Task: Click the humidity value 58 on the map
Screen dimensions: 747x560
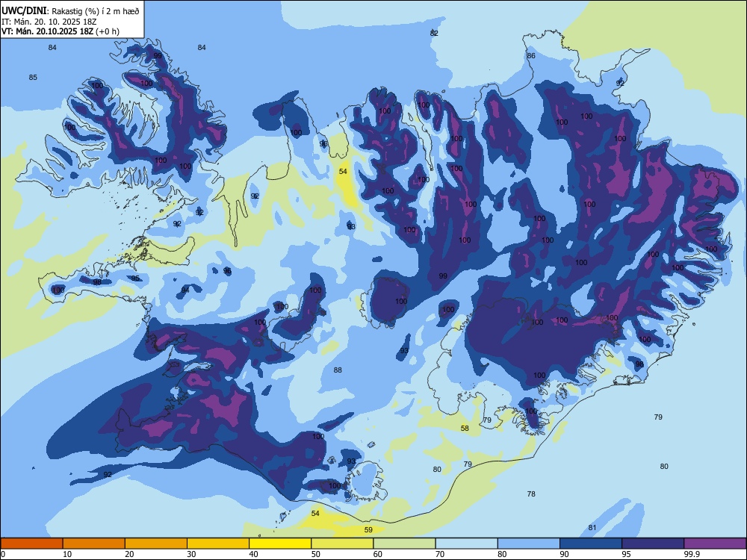Action: [x=465, y=428]
